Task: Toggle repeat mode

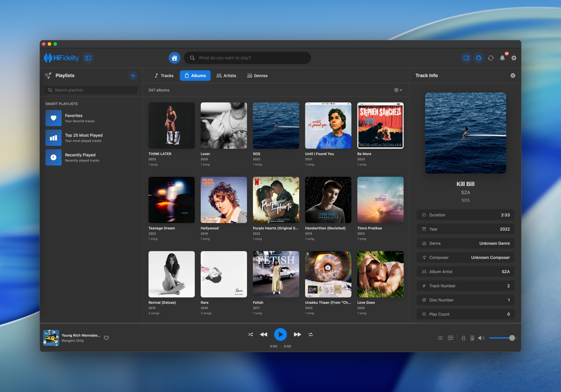Action: [311, 335]
